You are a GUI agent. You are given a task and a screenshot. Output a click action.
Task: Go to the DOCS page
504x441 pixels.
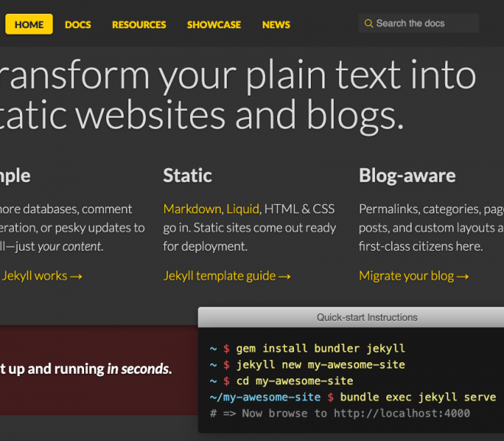coord(78,24)
